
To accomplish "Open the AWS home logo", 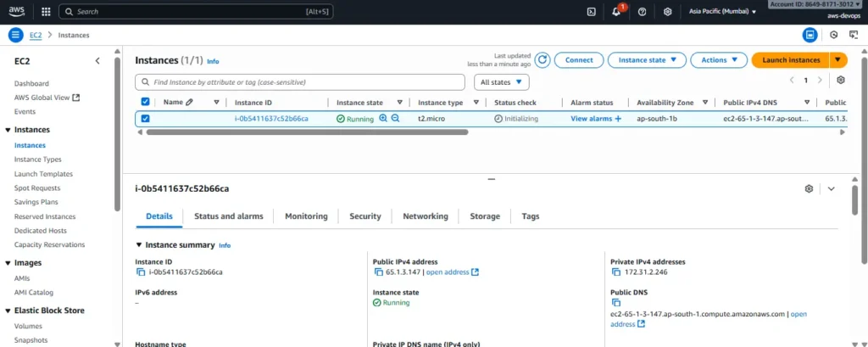I will coord(17,11).
